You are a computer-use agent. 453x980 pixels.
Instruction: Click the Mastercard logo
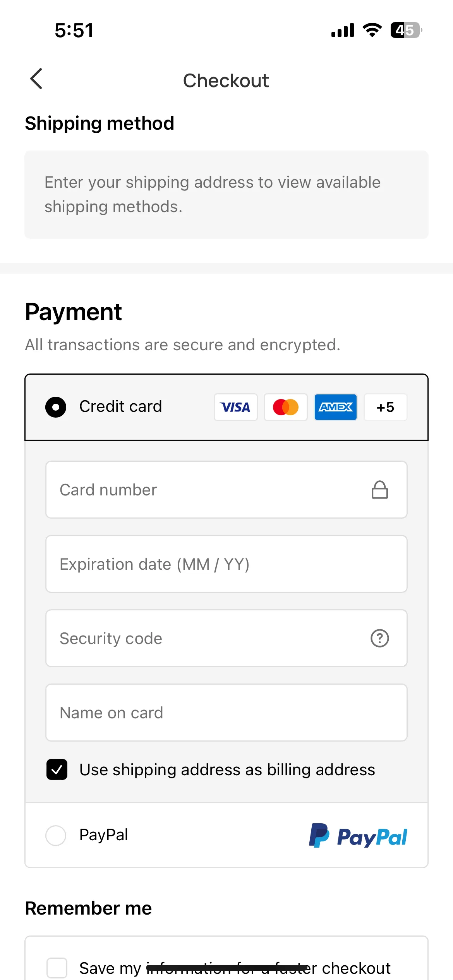(286, 407)
